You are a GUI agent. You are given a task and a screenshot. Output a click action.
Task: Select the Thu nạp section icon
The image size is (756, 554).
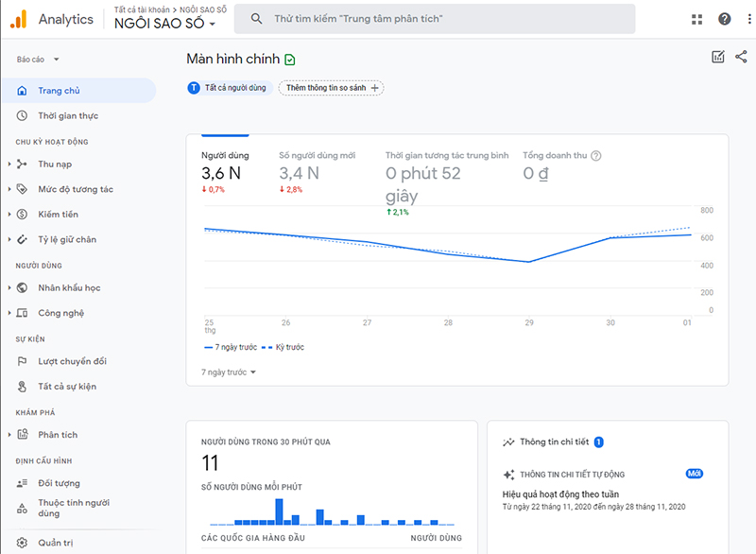click(23, 163)
